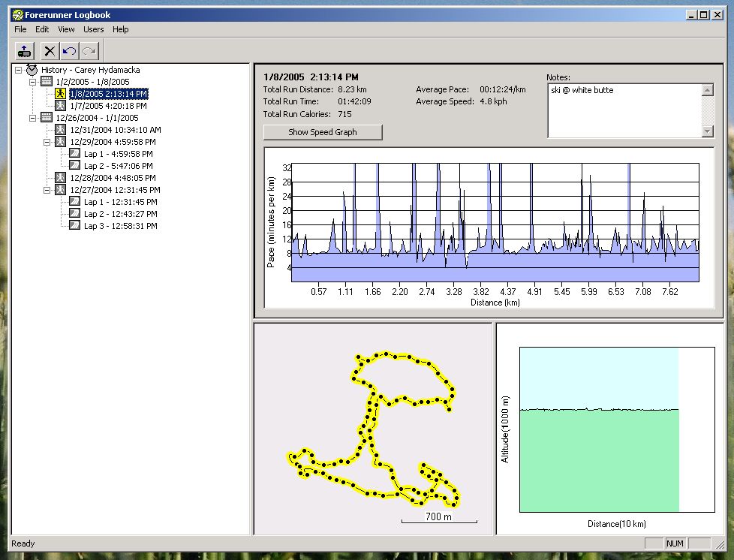Collapse the 12/29/2004 4:59:58 PM run laps

[47, 142]
